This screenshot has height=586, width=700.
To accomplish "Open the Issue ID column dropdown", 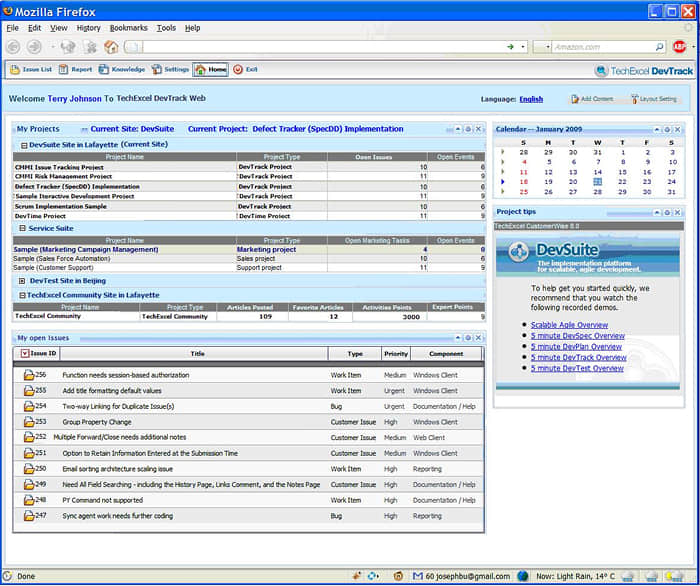I will tap(25, 353).
